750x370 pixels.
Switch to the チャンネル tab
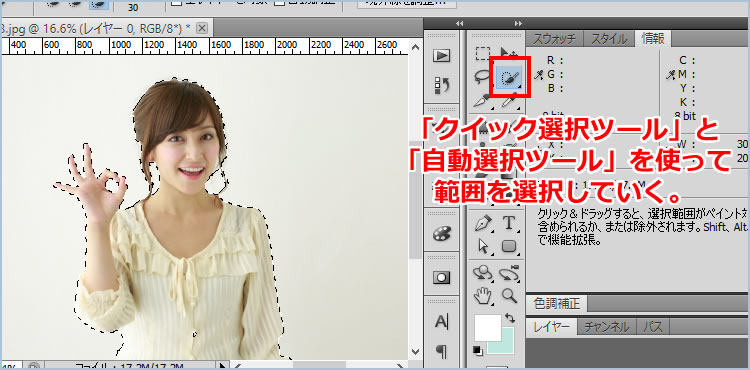pyautogui.click(x=607, y=327)
